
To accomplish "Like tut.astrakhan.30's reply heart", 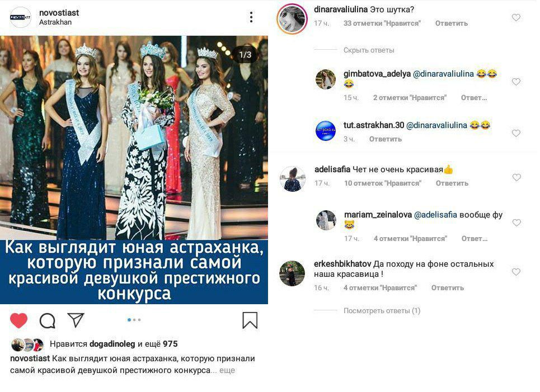I will (x=516, y=133).
